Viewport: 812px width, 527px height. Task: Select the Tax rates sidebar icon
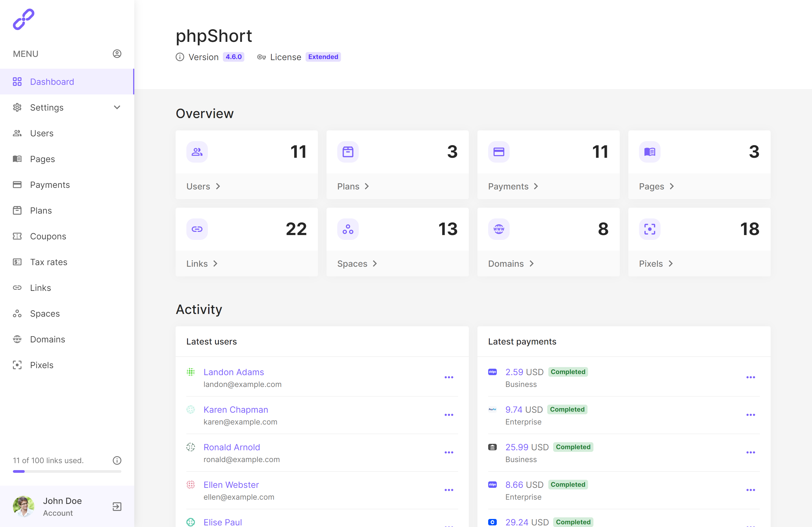(17, 262)
